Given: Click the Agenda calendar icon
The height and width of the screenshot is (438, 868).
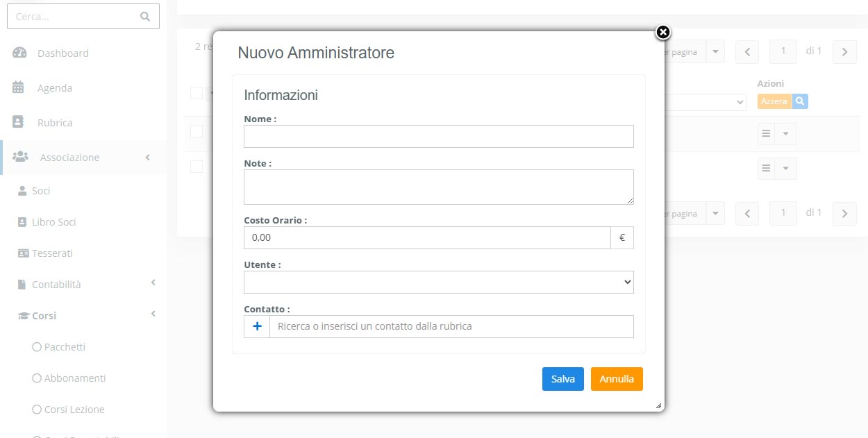Looking at the screenshot, I should click(19, 88).
